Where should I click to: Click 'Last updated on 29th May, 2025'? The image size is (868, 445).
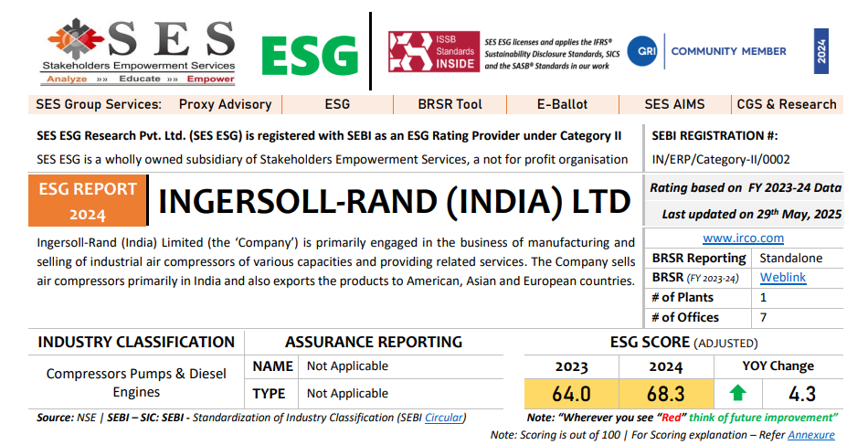[752, 214]
